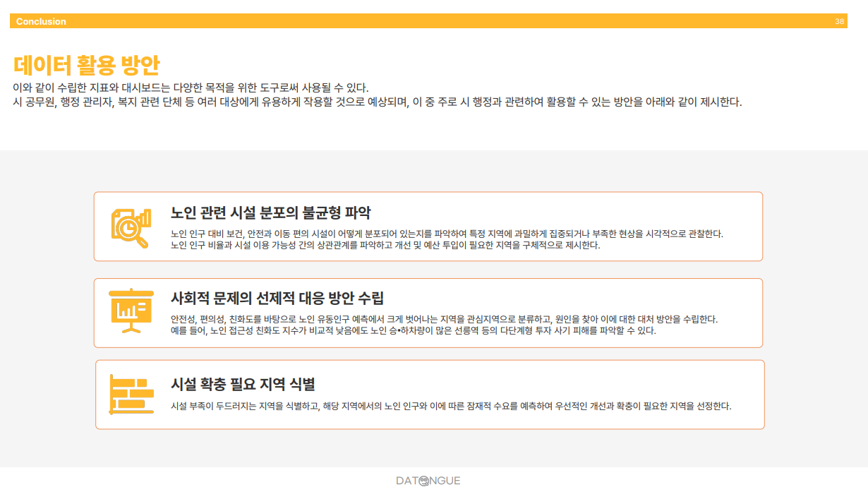
Task: Click sentence starting 시설 부족이 두드러지는 지역을
Action: click(451, 406)
